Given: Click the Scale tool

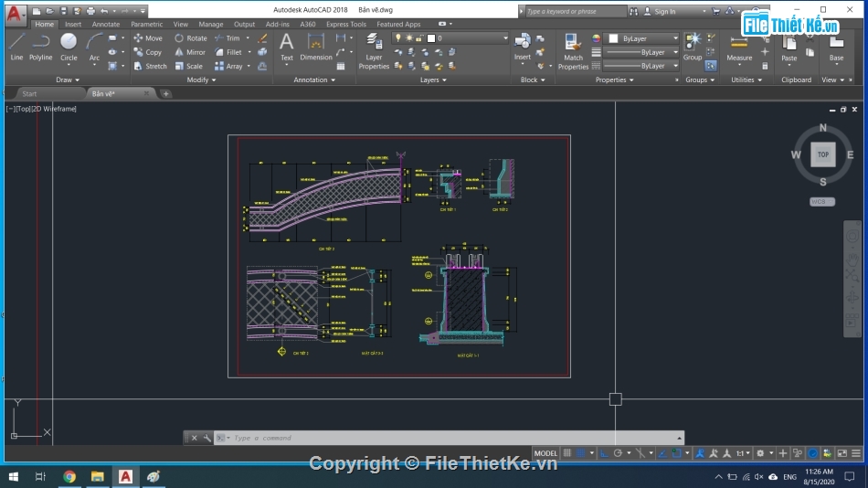Looking at the screenshot, I should click(x=189, y=66).
